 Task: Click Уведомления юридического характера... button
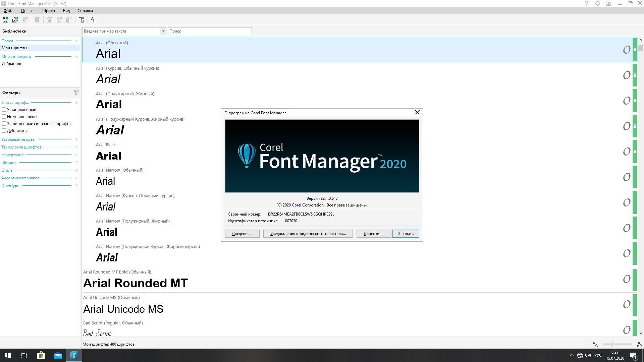pos(308,234)
